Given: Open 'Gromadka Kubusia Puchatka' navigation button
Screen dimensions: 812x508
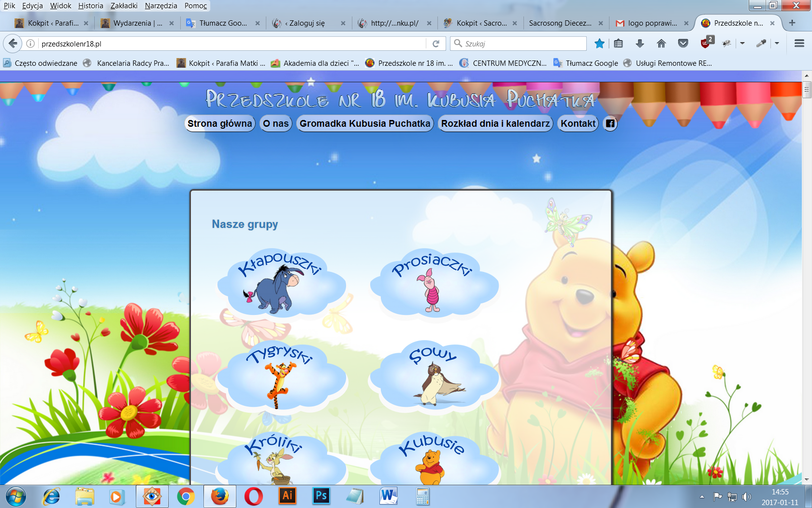Looking at the screenshot, I should pyautogui.click(x=365, y=123).
